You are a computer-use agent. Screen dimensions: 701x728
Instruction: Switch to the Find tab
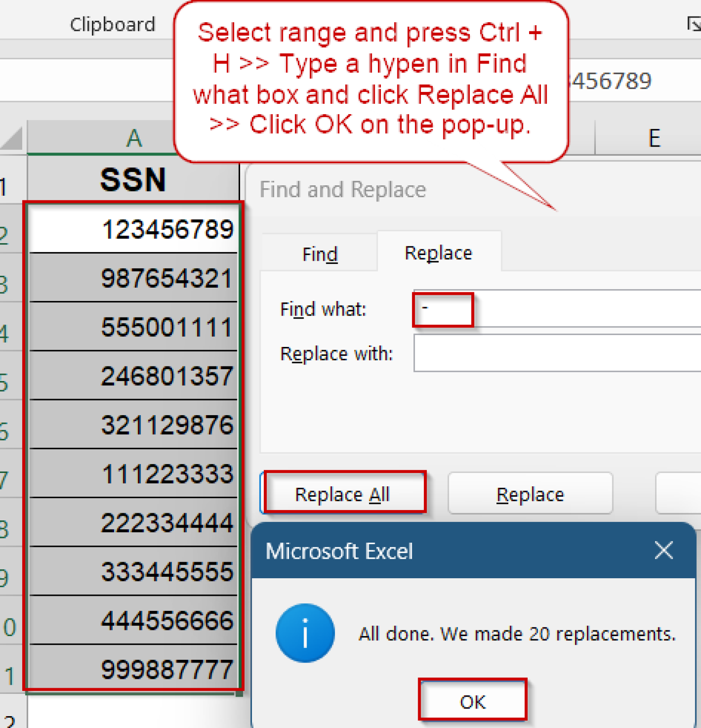click(319, 254)
